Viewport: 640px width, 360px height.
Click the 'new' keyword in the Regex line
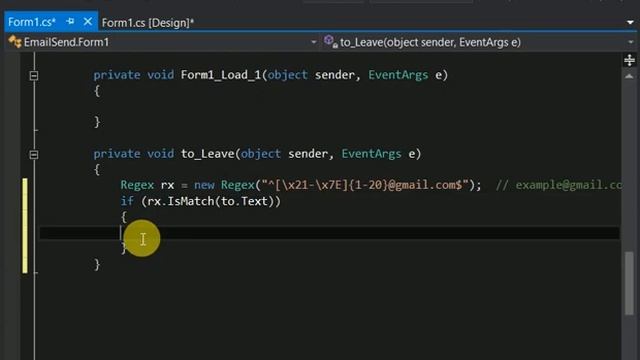coord(204,185)
